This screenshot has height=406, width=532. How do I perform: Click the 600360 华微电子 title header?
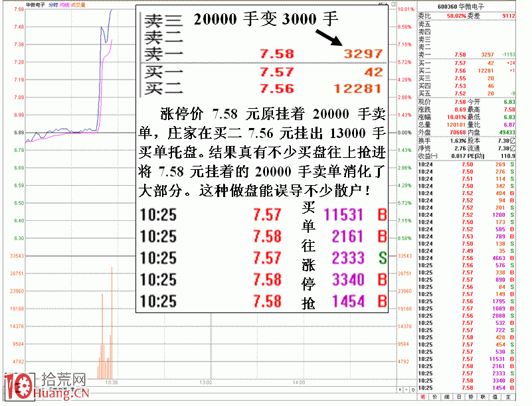coord(462,6)
